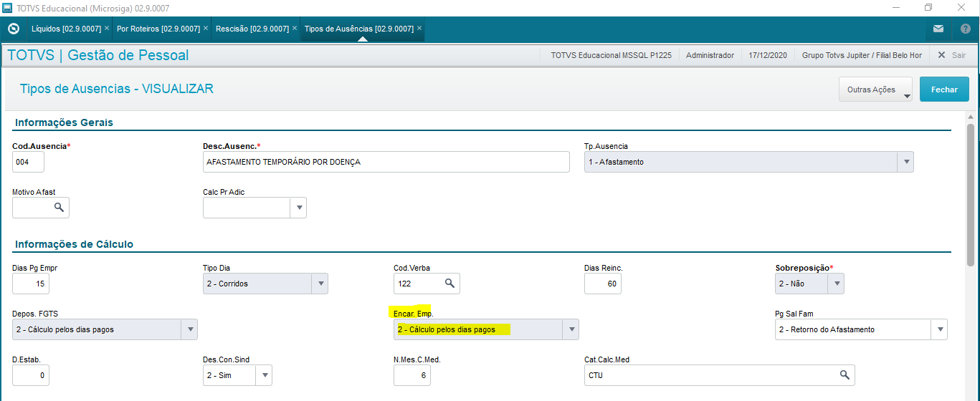Click the Motivo Afast input field

pyautogui.click(x=41, y=208)
